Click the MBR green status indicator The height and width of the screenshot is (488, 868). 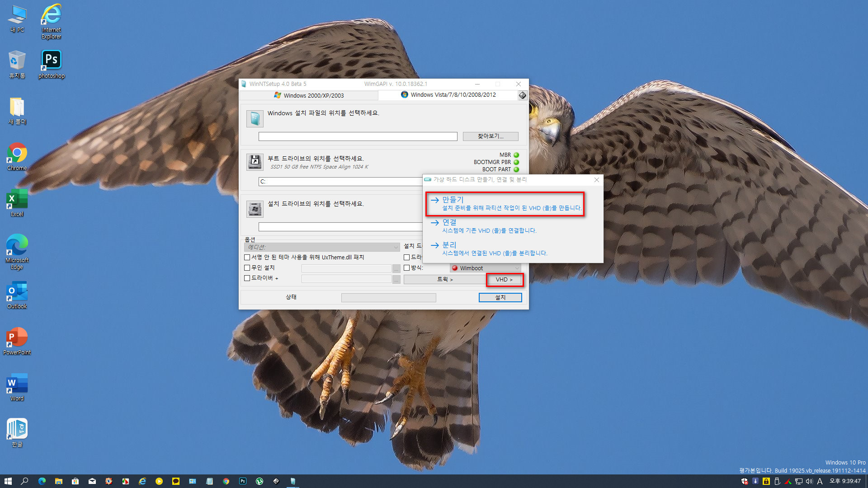[x=516, y=155]
